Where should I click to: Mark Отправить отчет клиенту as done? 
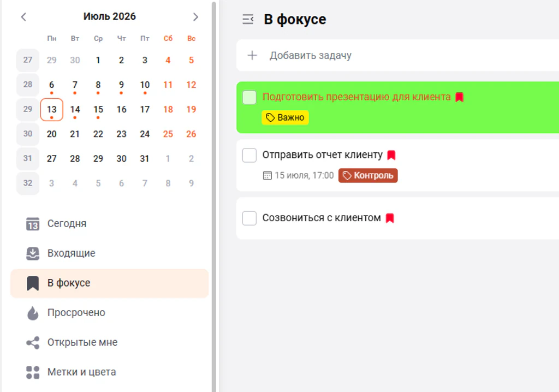pos(249,155)
